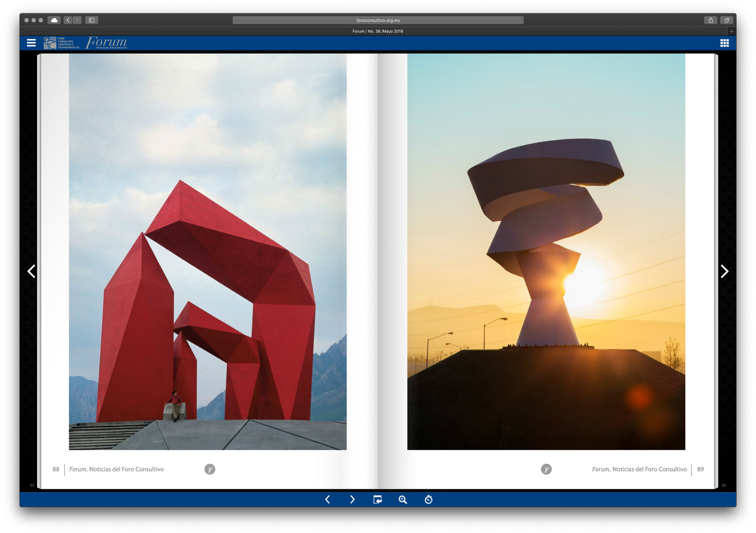
Task: Click the go-to-page icon in bottom toolbar
Action: (377, 500)
